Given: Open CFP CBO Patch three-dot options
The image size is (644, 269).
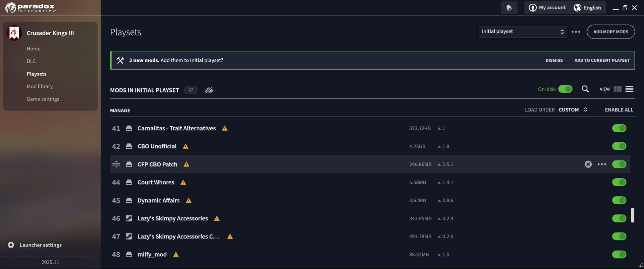Looking at the screenshot, I should [602, 164].
